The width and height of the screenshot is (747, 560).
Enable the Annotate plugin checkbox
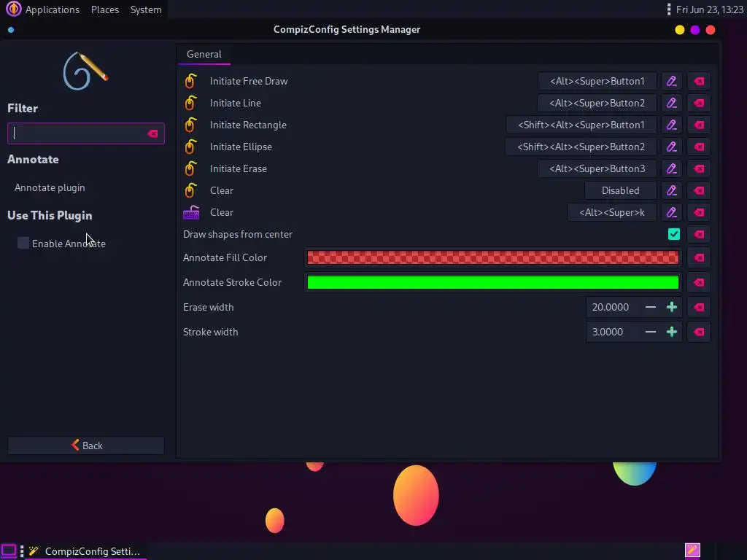[23, 243]
